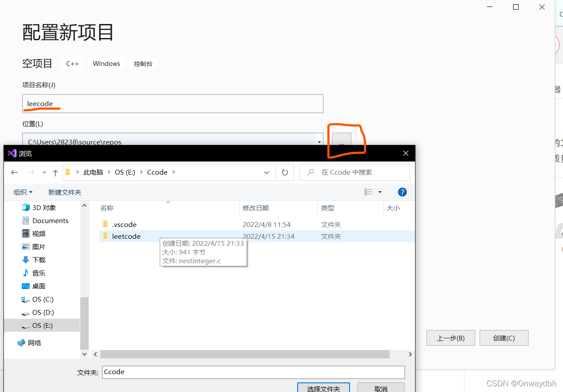Open help with blue question icon
Viewport: 563px width, 392px height.
(402, 192)
